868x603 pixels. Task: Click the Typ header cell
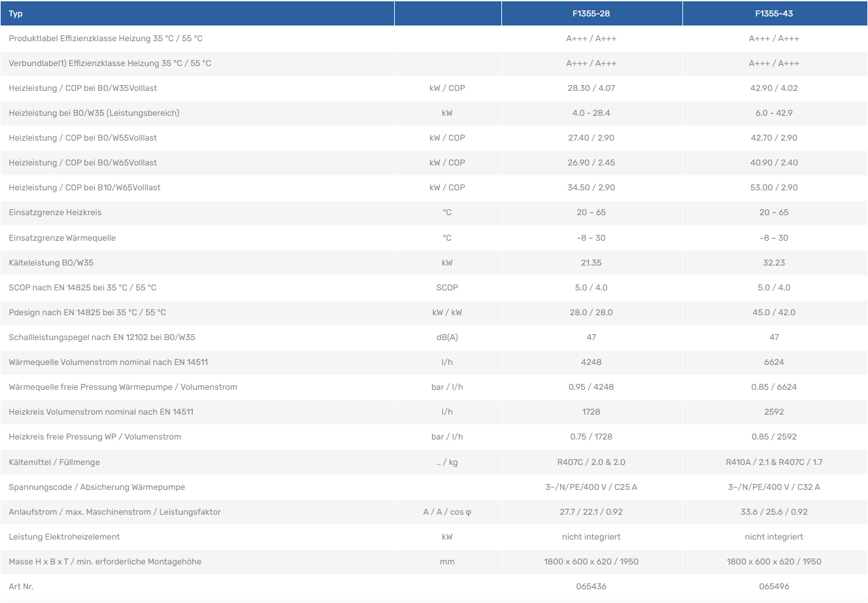(x=16, y=14)
